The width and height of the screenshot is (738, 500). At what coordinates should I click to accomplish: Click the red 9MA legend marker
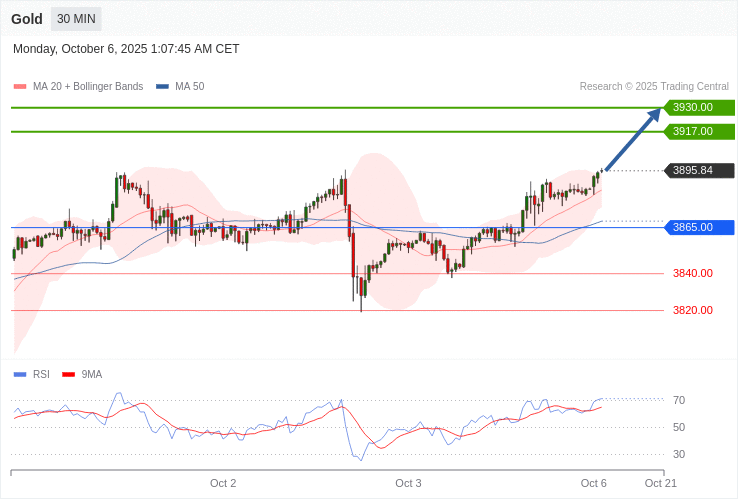pyautogui.click(x=69, y=374)
